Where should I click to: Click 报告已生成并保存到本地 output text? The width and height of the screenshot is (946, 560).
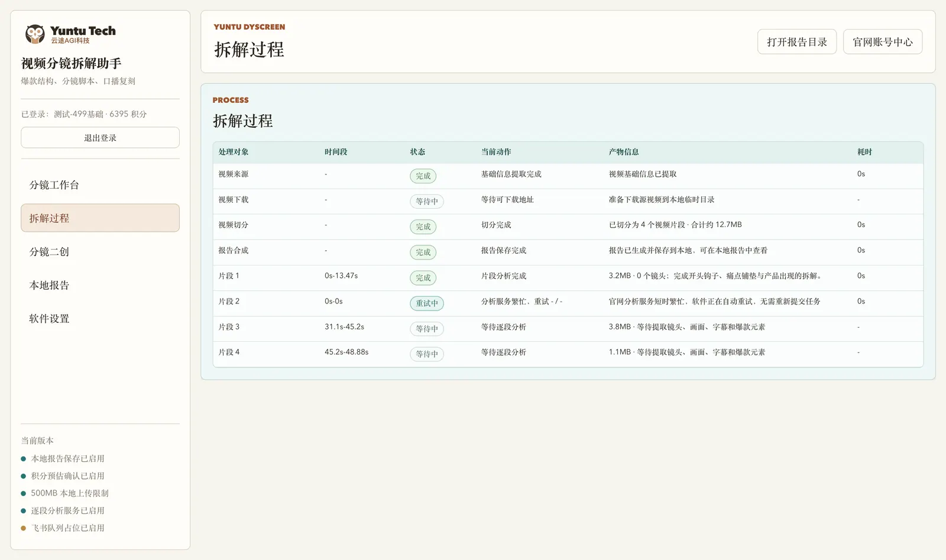pyautogui.click(x=688, y=250)
